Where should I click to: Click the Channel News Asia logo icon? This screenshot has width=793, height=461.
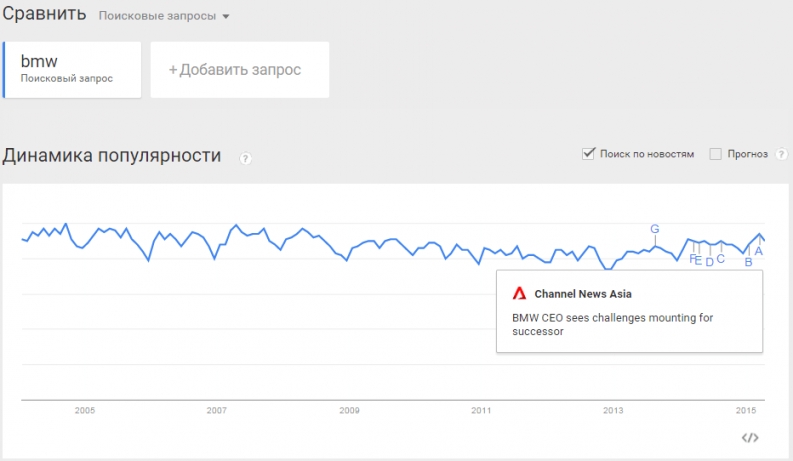(519, 294)
